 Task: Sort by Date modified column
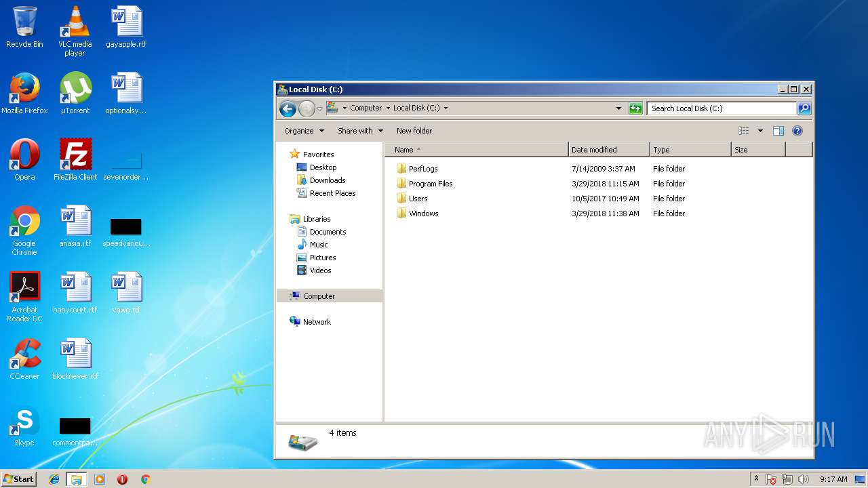click(x=609, y=150)
